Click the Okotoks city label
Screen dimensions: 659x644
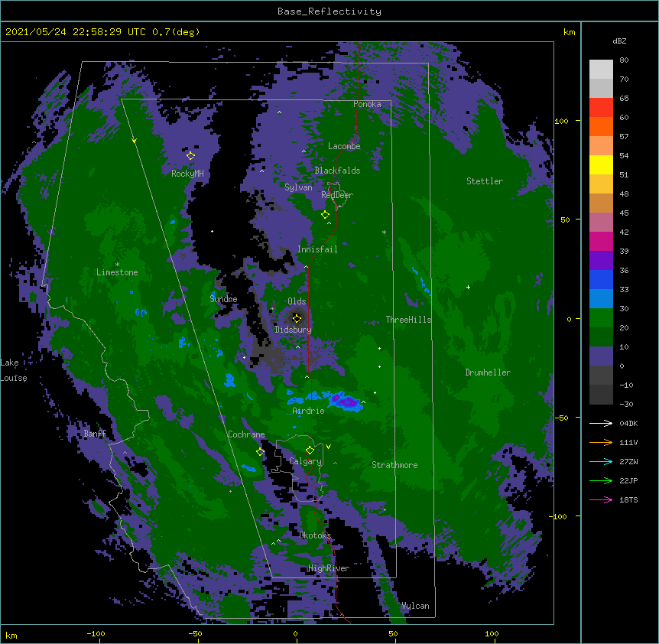[315, 535]
